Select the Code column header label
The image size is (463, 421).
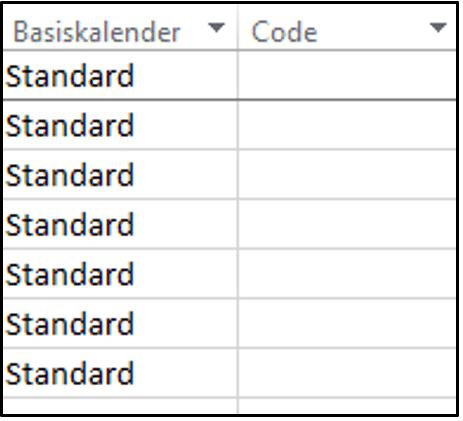pyautogui.click(x=284, y=32)
